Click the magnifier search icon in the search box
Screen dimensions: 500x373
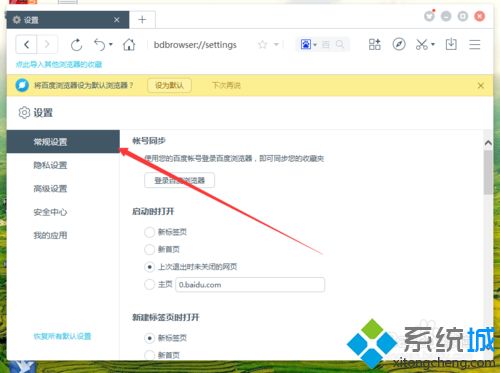point(340,44)
